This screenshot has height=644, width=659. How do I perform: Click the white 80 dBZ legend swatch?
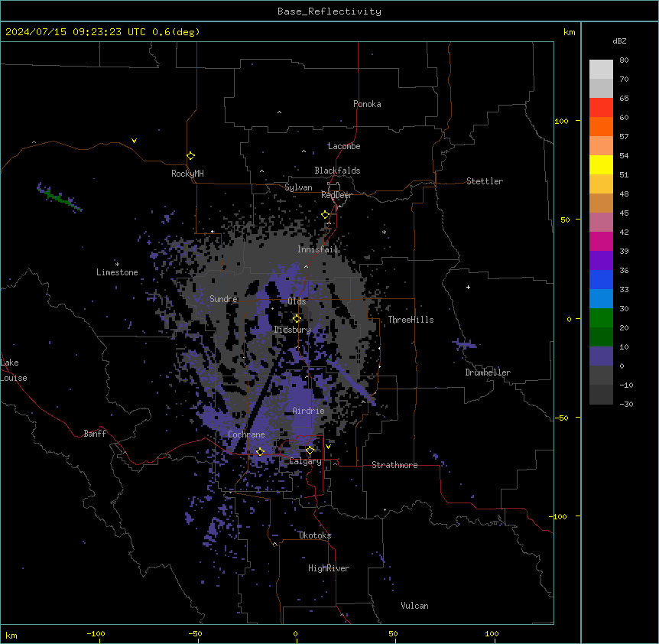(601, 69)
